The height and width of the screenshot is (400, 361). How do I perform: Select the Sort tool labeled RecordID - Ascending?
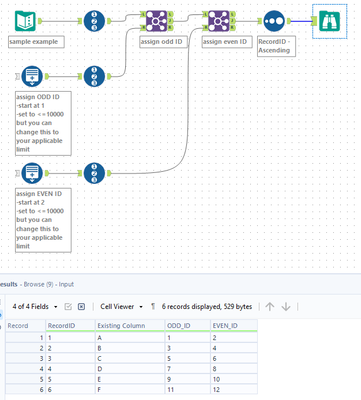(x=274, y=21)
